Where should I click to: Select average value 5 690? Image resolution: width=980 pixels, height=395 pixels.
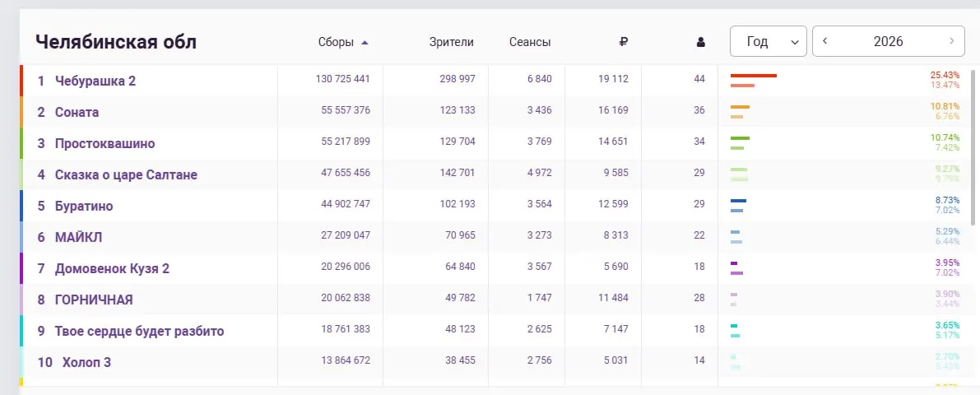(x=615, y=267)
